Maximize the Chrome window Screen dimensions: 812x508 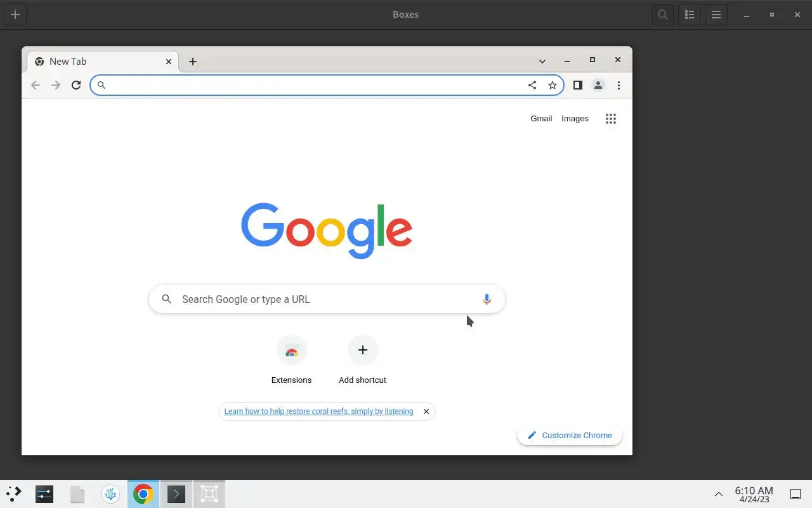(593, 60)
